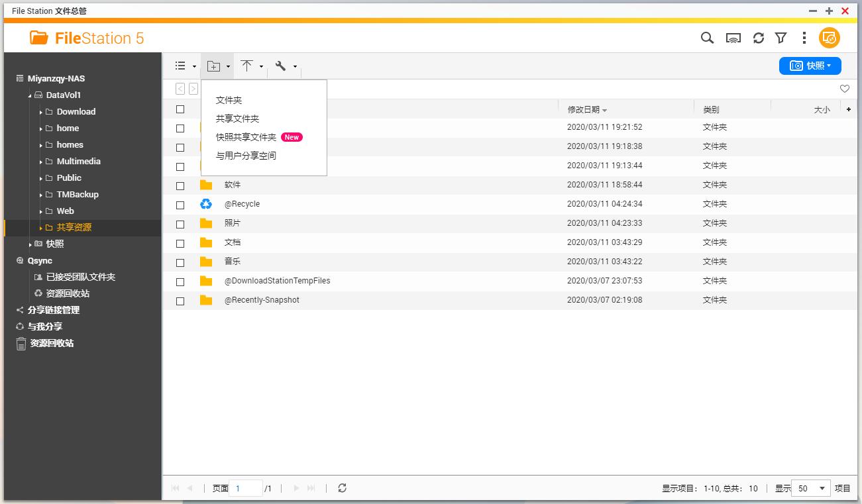This screenshot has height=504, width=862.
Task: Collapse the DataVol1 tree node
Action: pyautogui.click(x=28, y=95)
